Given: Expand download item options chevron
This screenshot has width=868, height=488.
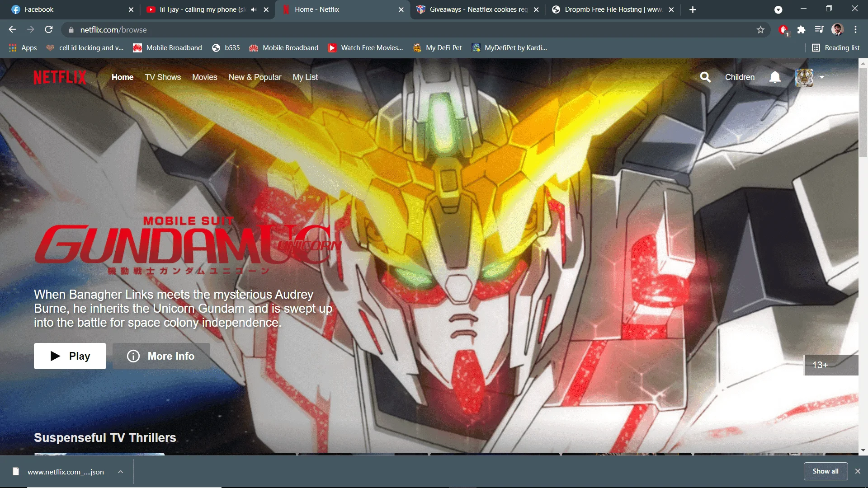Looking at the screenshot, I should [121, 472].
